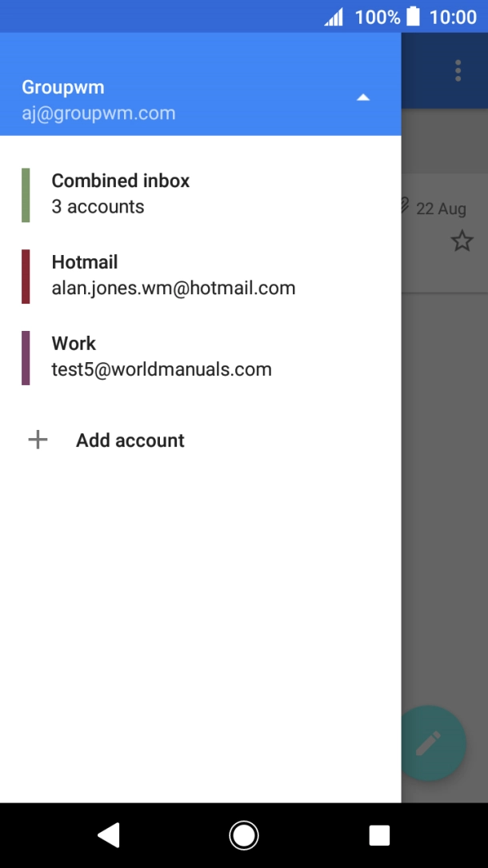Tap Add account

click(130, 440)
